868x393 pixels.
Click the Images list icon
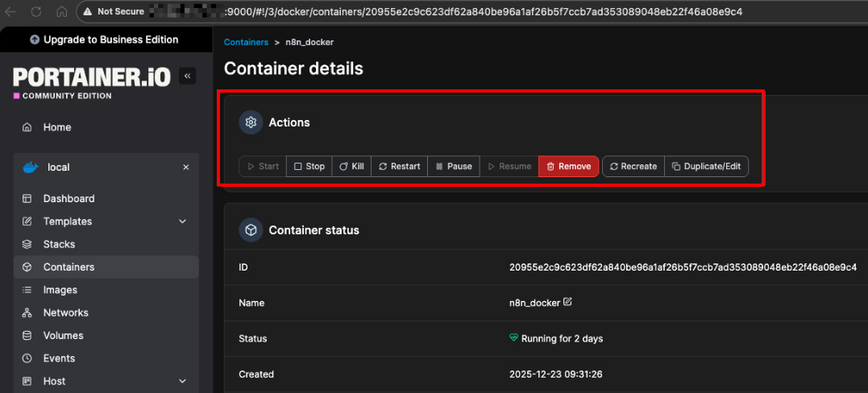click(27, 289)
